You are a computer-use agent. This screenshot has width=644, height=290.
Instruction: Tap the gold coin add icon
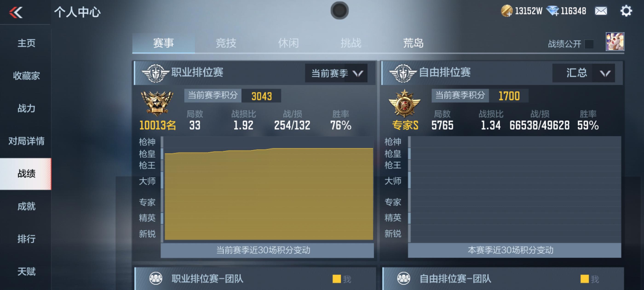point(507,11)
